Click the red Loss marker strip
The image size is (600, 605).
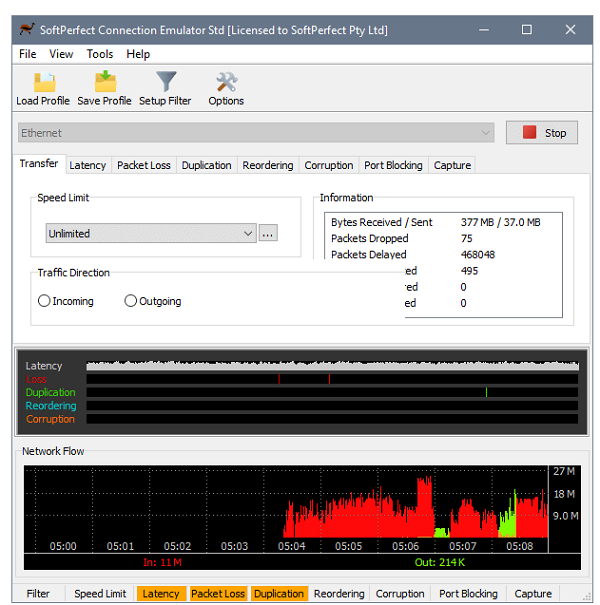332,379
